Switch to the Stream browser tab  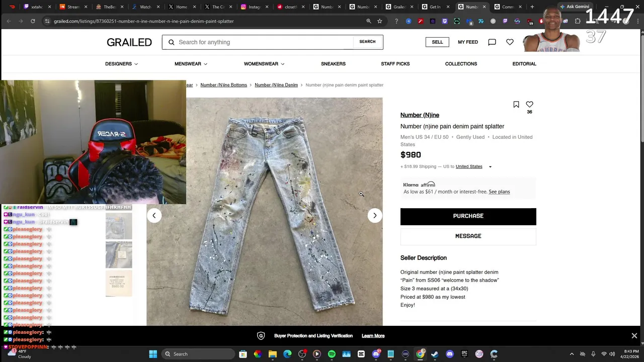[72, 7]
